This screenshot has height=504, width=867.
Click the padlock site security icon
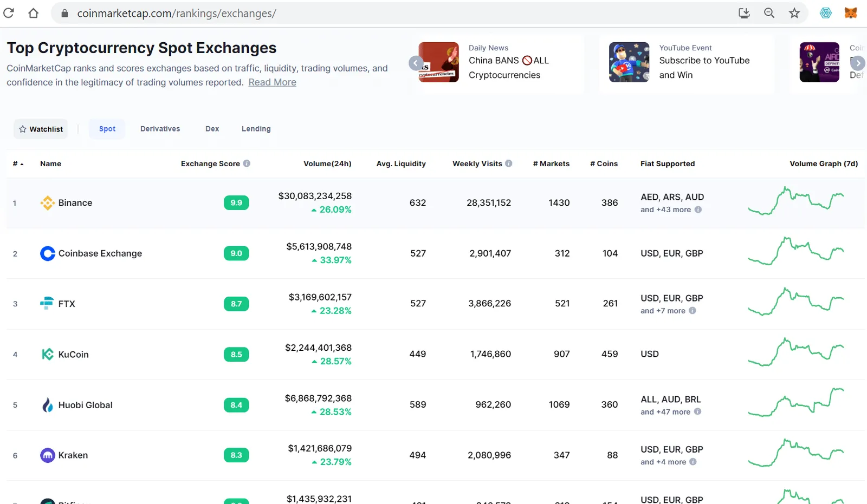(x=64, y=14)
